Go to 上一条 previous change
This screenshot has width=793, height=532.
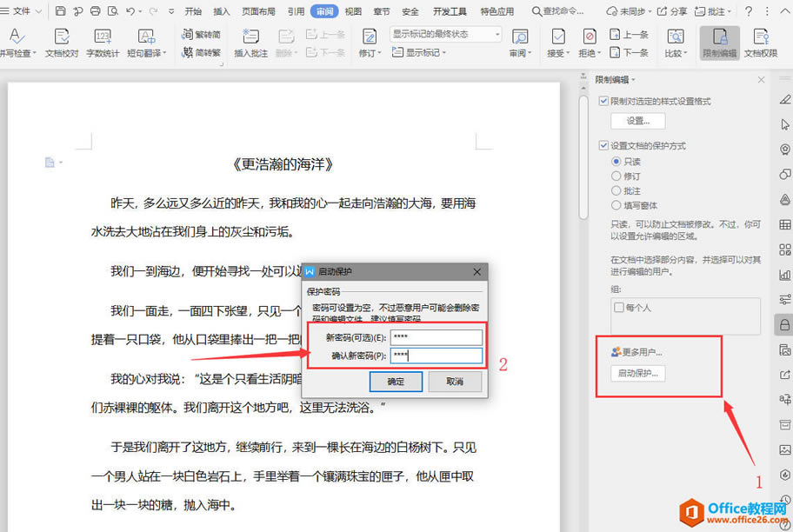pos(630,35)
